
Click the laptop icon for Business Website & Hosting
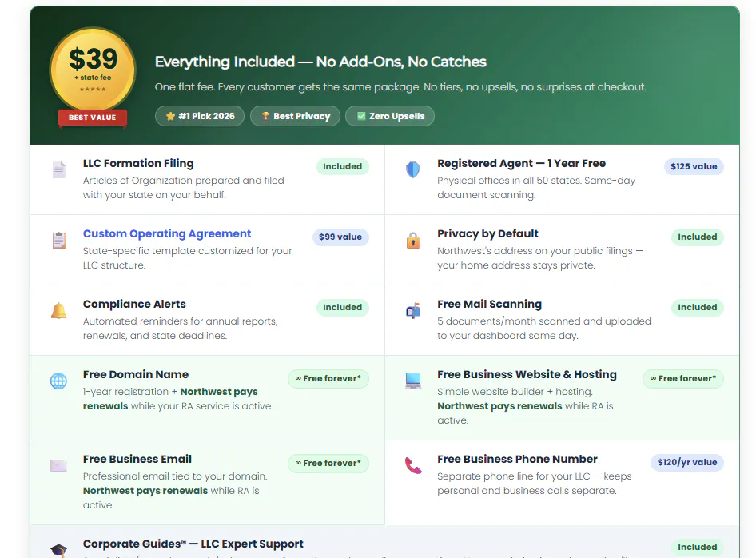pos(413,381)
